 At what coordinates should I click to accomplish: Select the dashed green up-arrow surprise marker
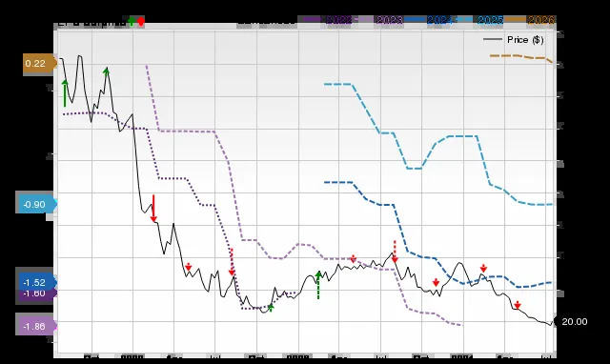[318, 285]
